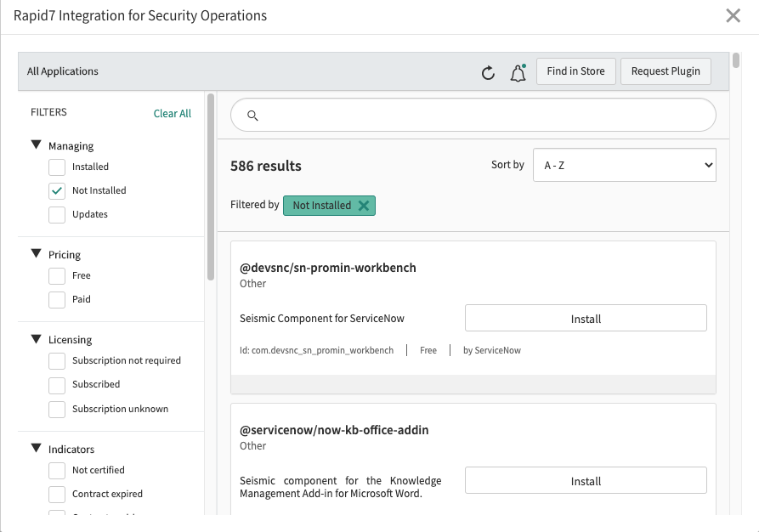Remove the Not Installed filter chip
759x532 pixels.
[x=364, y=206]
